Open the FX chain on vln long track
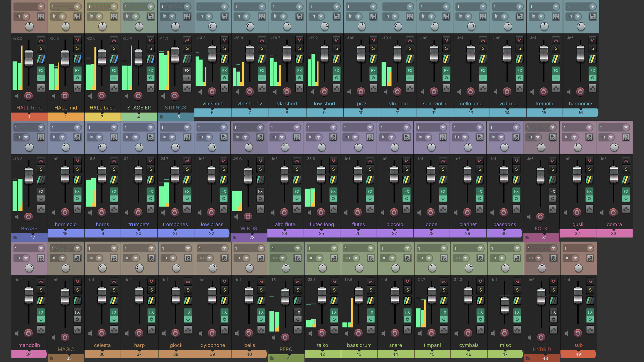The image size is (644, 362). 410,71
